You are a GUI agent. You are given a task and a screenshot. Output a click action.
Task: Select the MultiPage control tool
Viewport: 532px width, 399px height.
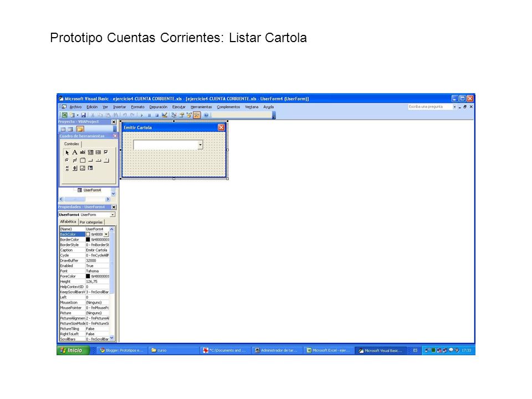[106, 161]
